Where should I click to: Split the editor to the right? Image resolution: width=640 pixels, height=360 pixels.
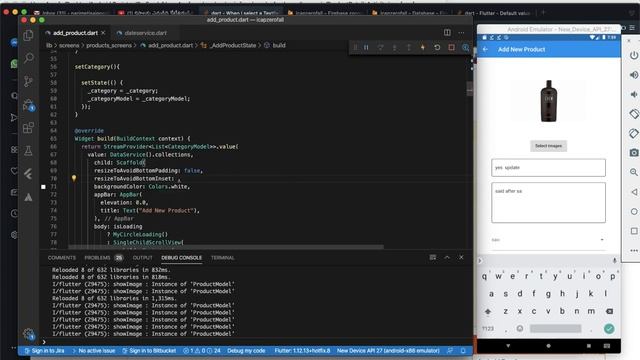(447, 32)
